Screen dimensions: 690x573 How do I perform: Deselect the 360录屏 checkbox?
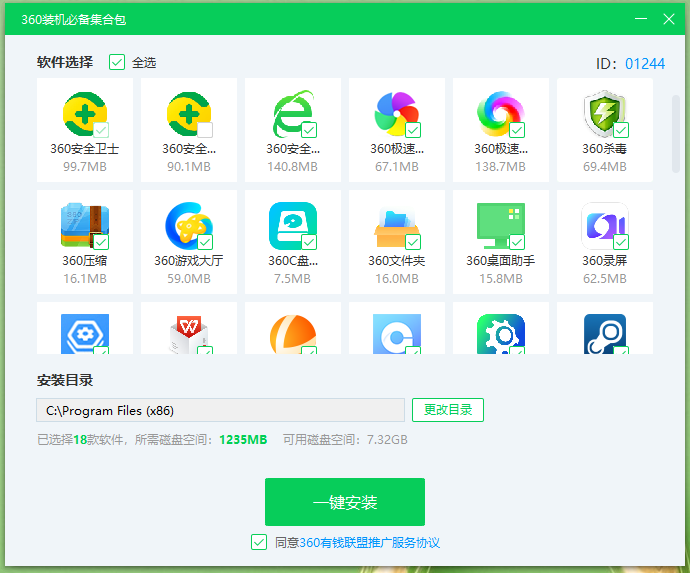coord(621,242)
